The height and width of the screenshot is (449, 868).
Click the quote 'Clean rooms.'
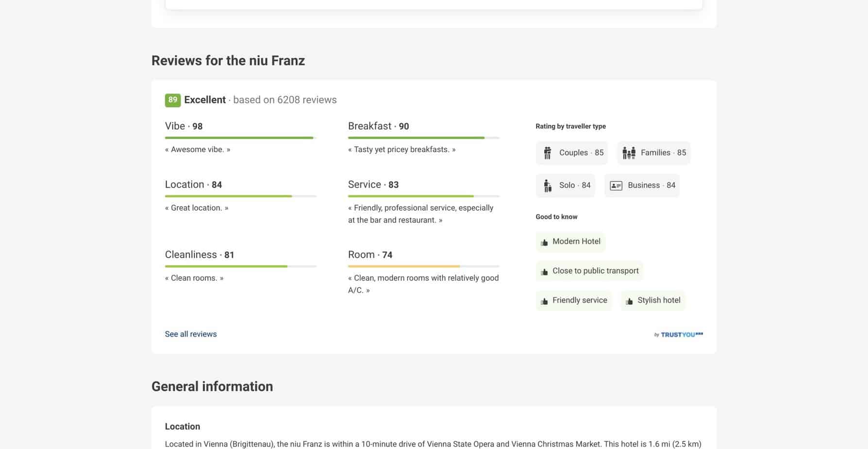(x=194, y=278)
